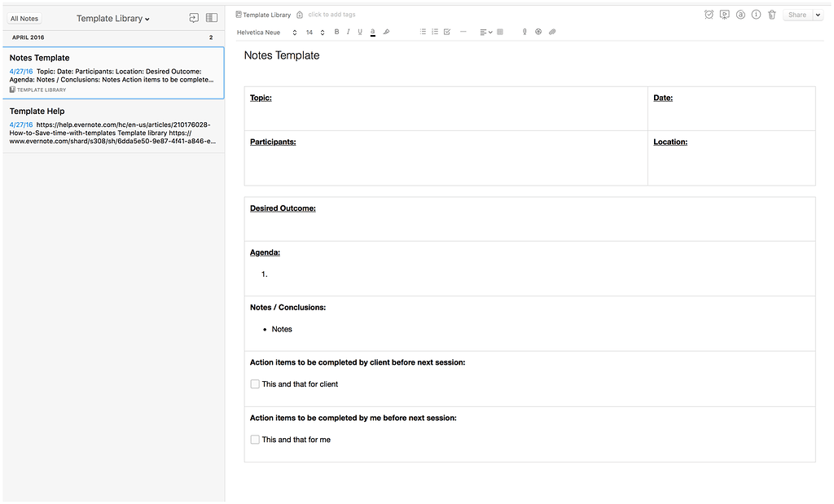This screenshot has width=834, height=504.
Task: Click to add tags field
Action: 332,15
